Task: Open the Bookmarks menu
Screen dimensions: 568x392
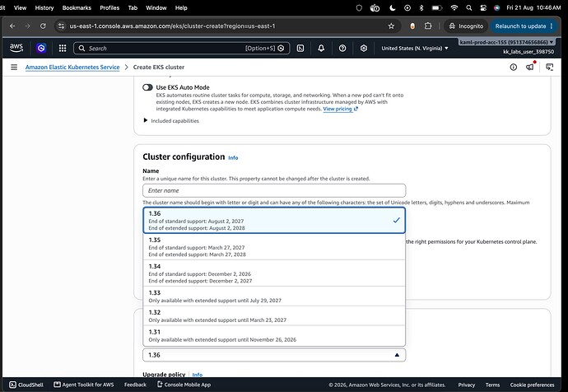Action: [77, 7]
